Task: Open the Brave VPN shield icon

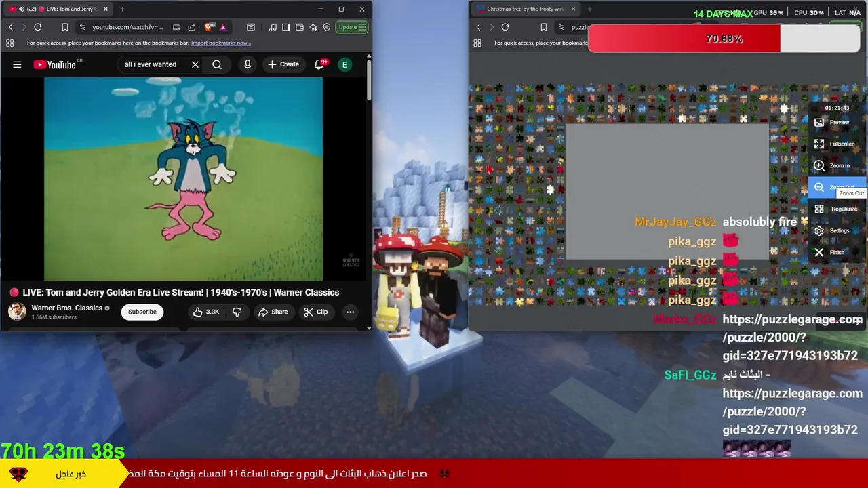Action: pos(327,27)
